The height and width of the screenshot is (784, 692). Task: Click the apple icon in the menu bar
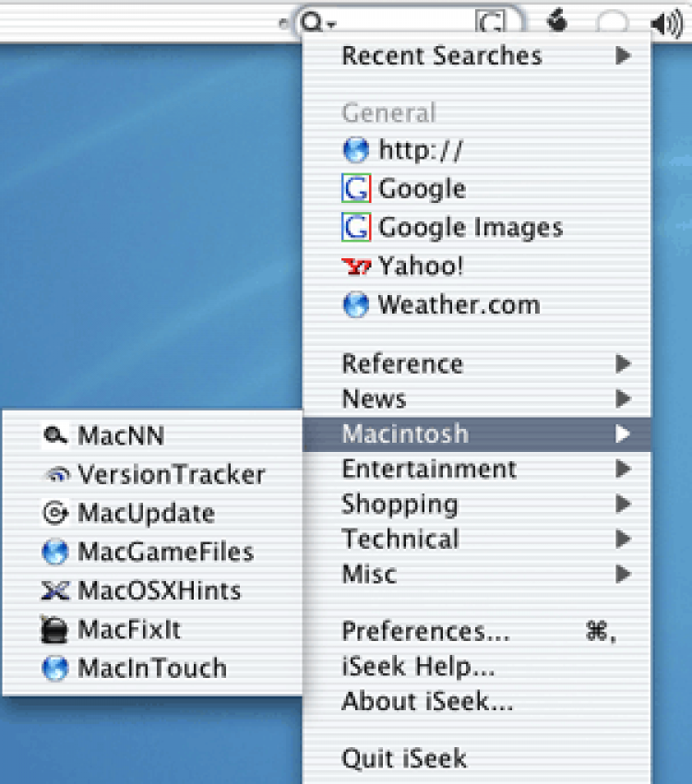pyautogui.click(x=557, y=21)
